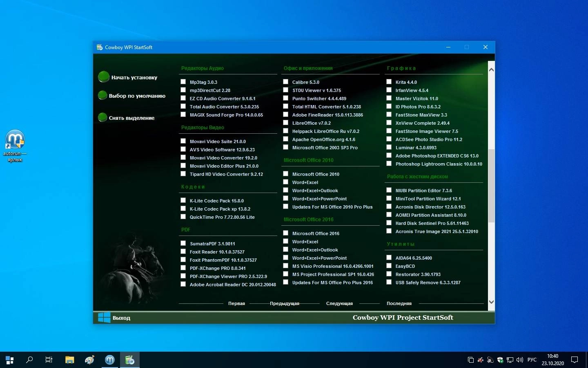
Task: Click Restorator 3.90.1793 label
Action: 418,274
